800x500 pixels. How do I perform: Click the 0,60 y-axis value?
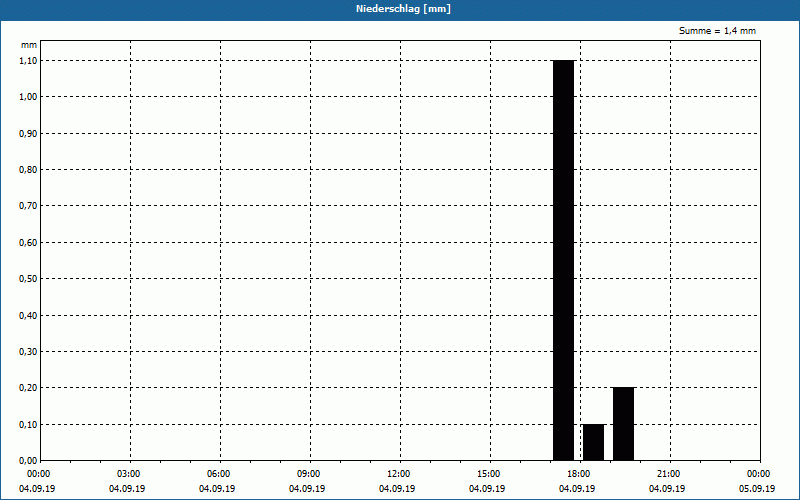28,242
